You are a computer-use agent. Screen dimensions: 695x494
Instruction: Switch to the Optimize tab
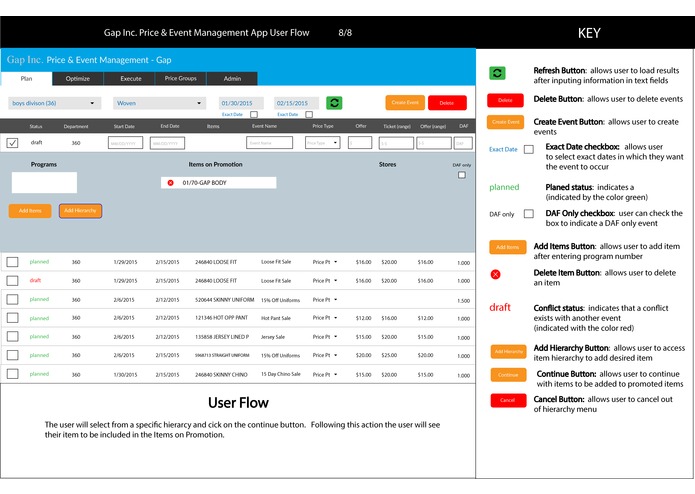point(78,78)
